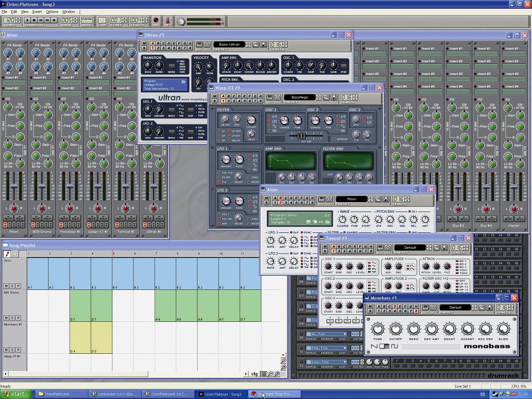Load preset with folder icon in Wasp-XT #1
Image resolution: width=532 pixels, height=399 pixels.
326,97
